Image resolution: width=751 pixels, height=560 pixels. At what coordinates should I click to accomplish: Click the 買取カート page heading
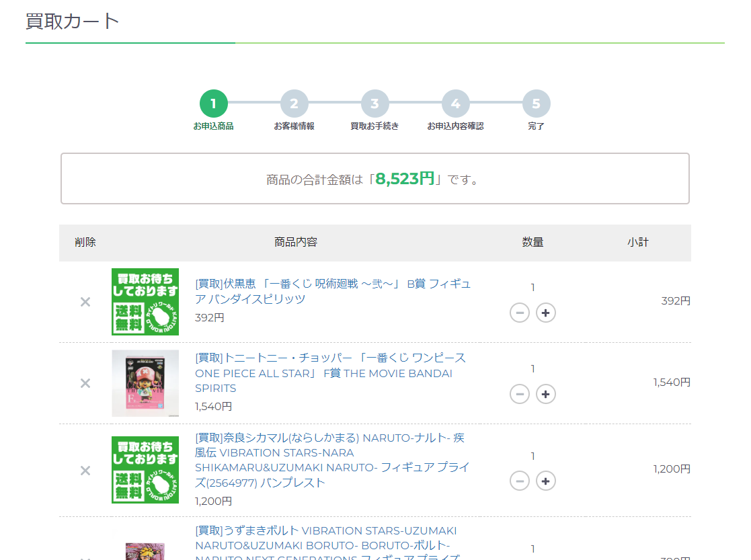point(73,22)
